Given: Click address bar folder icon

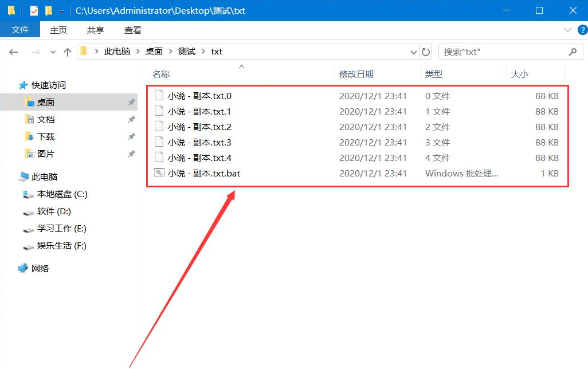Looking at the screenshot, I should 84,51.
